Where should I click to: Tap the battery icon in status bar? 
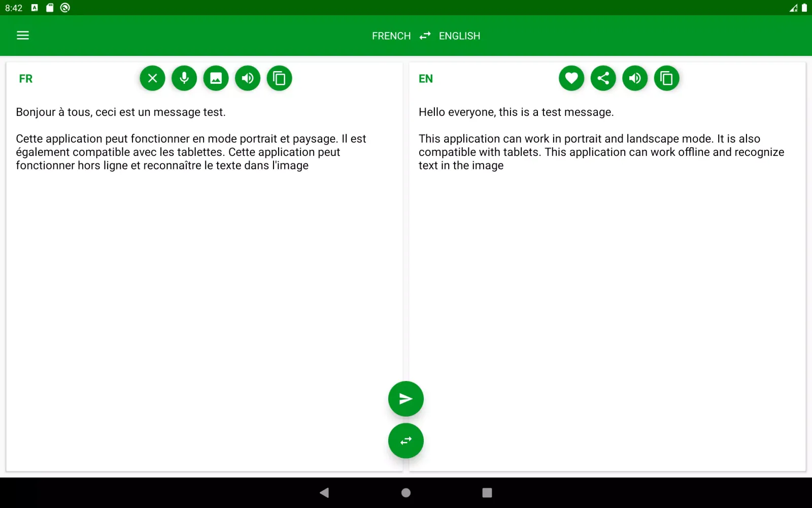(x=804, y=8)
